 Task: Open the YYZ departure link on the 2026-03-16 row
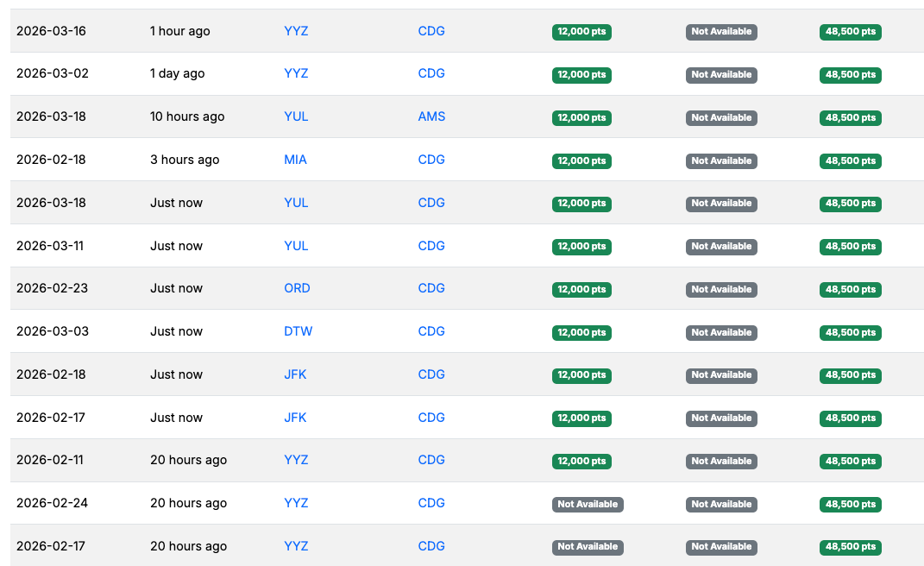[x=296, y=31]
